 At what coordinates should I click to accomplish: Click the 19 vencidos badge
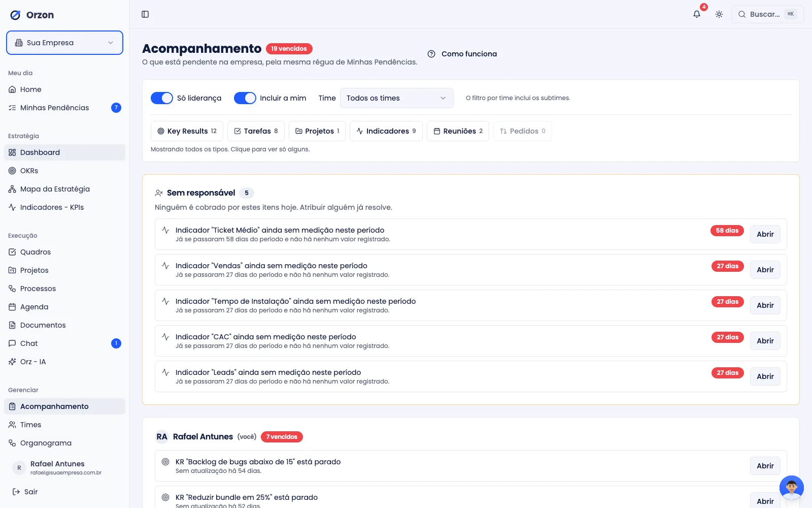[289, 49]
